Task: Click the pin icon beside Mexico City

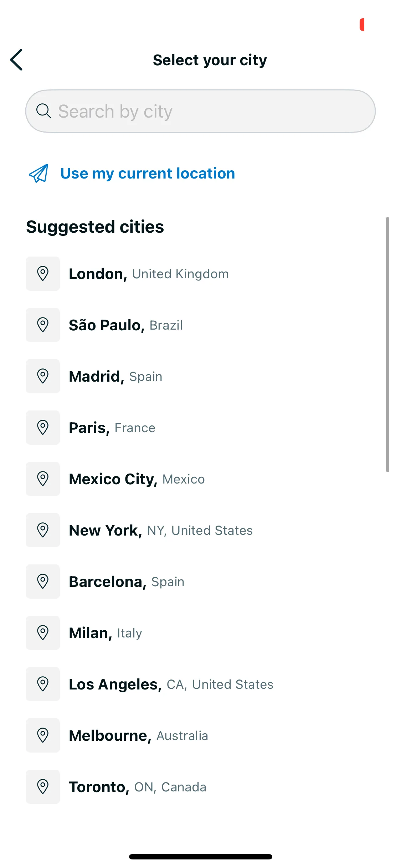Action: (43, 479)
